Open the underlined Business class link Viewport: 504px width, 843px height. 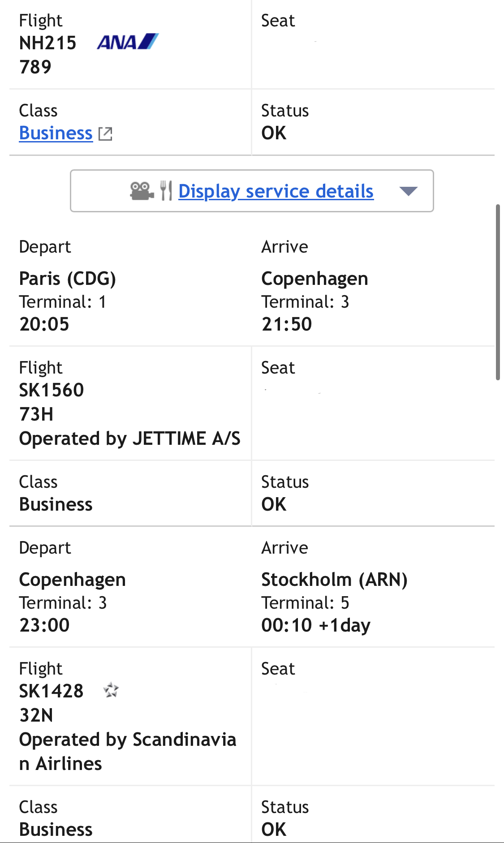point(56,133)
